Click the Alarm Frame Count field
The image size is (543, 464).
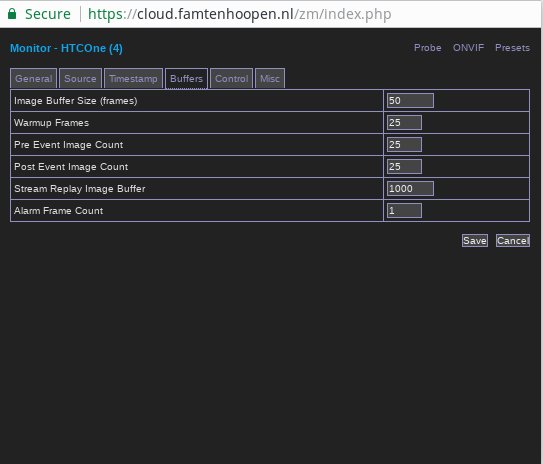(x=404, y=211)
